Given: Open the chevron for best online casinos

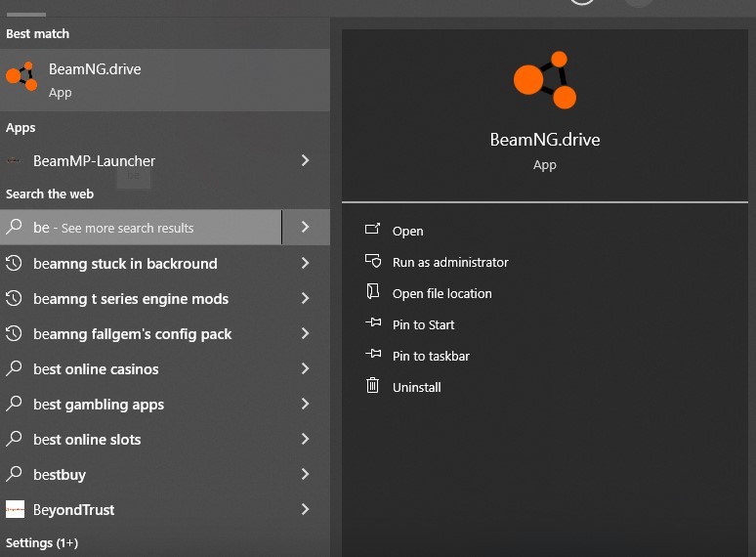Looking at the screenshot, I should click(x=306, y=369).
